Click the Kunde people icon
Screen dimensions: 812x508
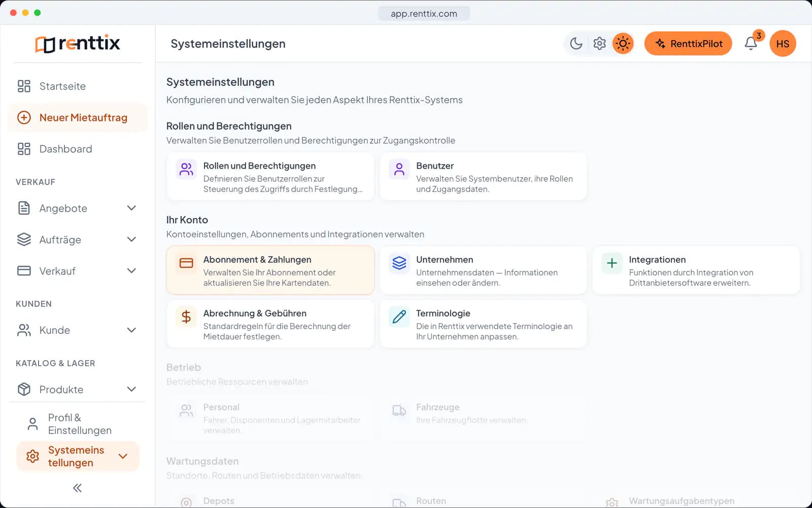(24, 330)
